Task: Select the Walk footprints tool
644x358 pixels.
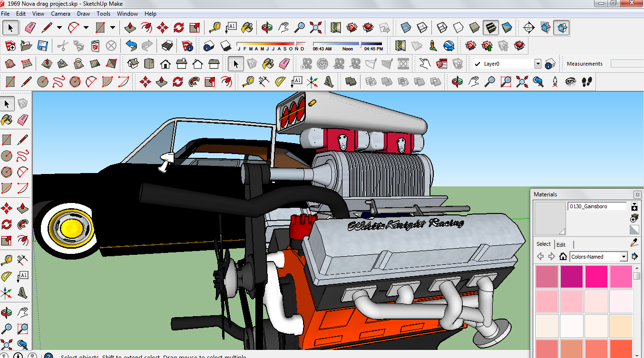Action: (587, 82)
